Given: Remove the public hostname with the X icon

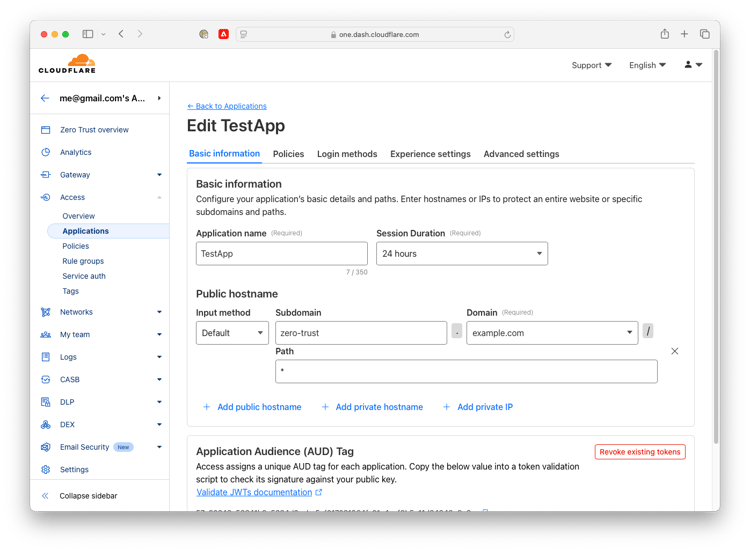Looking at the screenshot, I should click(x=674, y=351).
